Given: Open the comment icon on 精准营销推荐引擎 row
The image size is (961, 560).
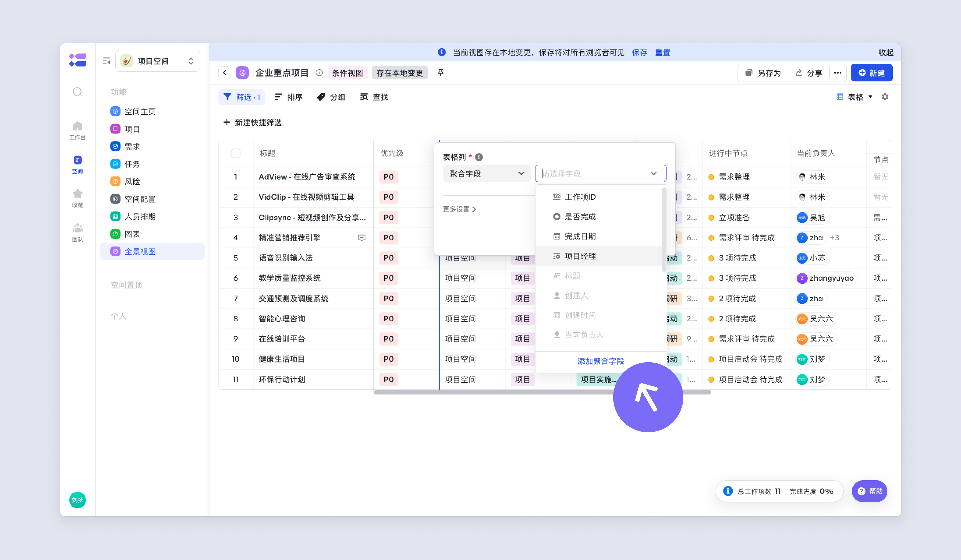Looking at the screenshot, I should click(x=362, y=238).
